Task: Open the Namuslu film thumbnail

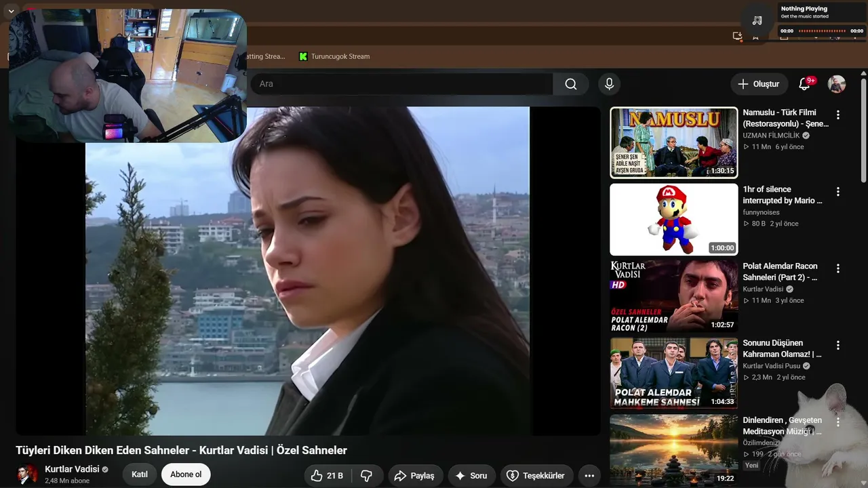Action: click(674, 142)
